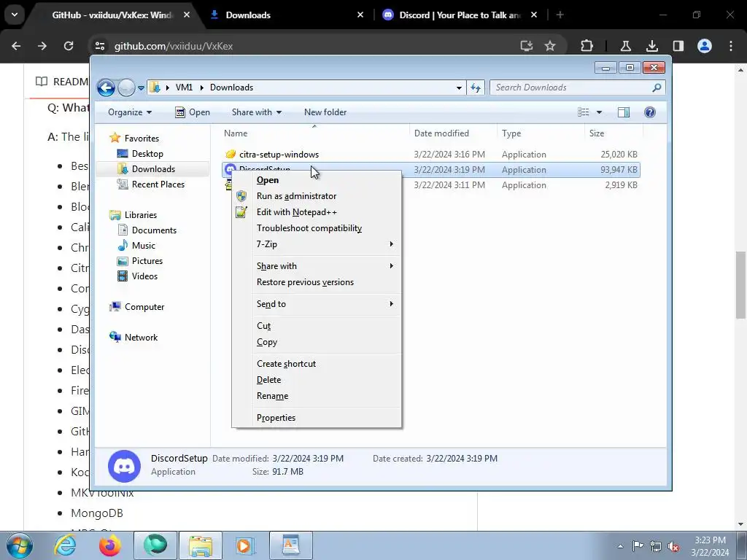Select Network in the navigation pane
747x560 pixels.
point(141,337)
